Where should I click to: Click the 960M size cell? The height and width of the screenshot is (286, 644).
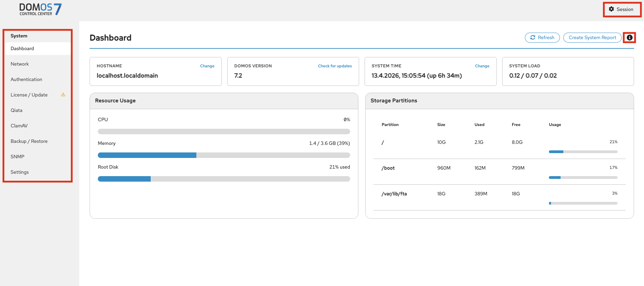[x=444, y=168]
